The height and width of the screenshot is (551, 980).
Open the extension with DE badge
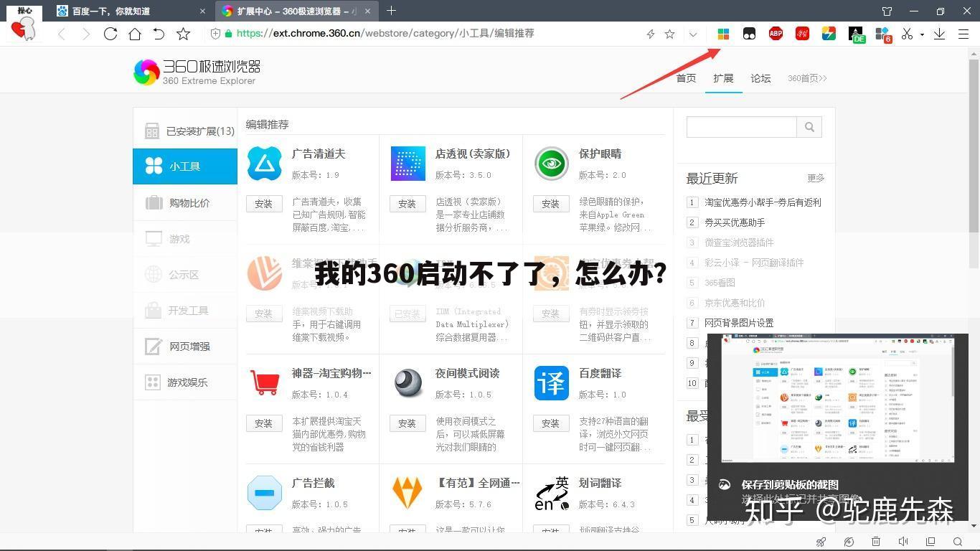(856, 34)
